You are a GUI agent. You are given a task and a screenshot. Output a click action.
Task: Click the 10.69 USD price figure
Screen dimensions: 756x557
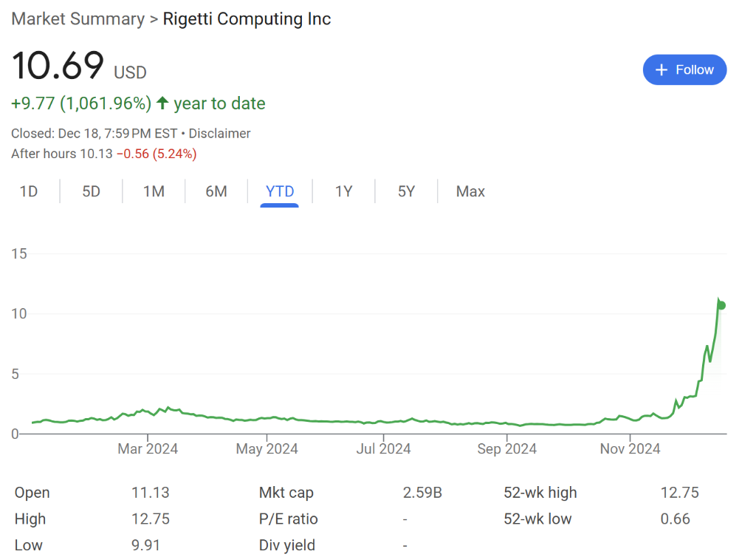[58, 66]
